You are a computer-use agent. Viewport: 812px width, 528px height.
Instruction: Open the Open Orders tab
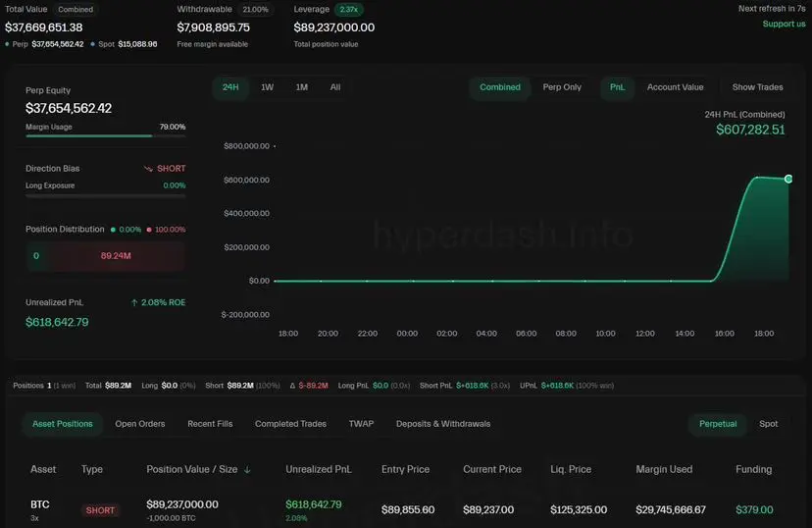[140, 424]
